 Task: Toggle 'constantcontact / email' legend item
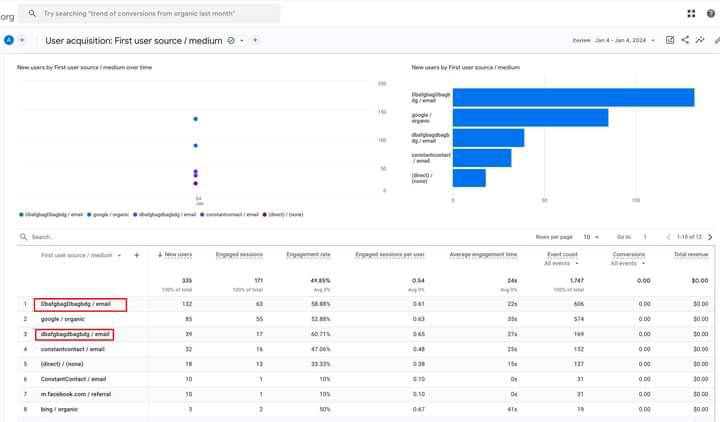coord(229,214)
